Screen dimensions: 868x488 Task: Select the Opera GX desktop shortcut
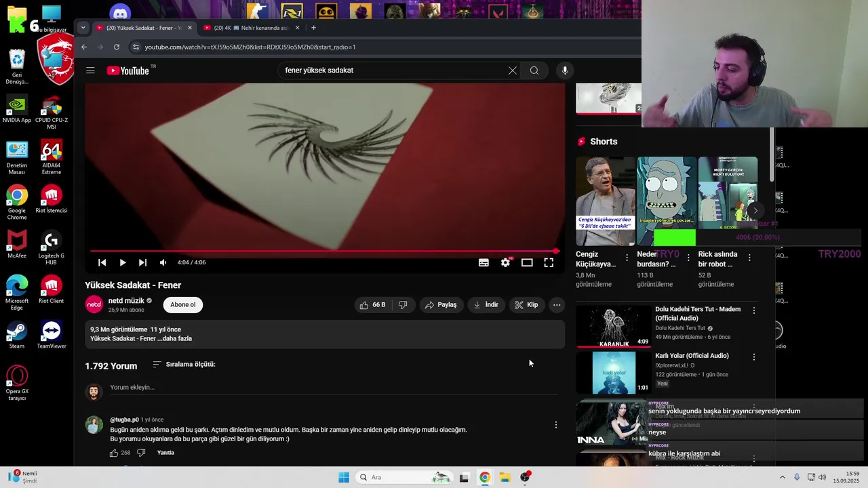(x=17, y=383)
